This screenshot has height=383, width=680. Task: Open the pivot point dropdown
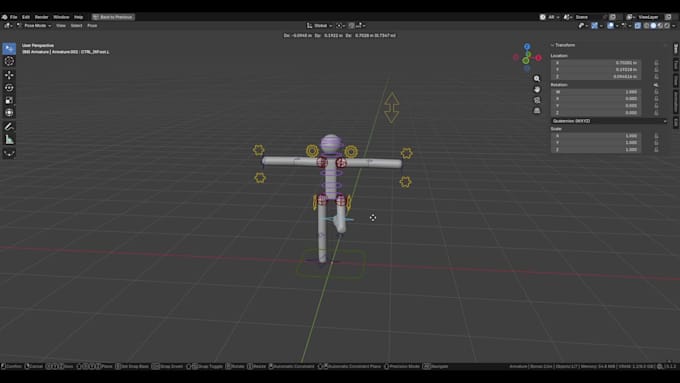point(341,26)
